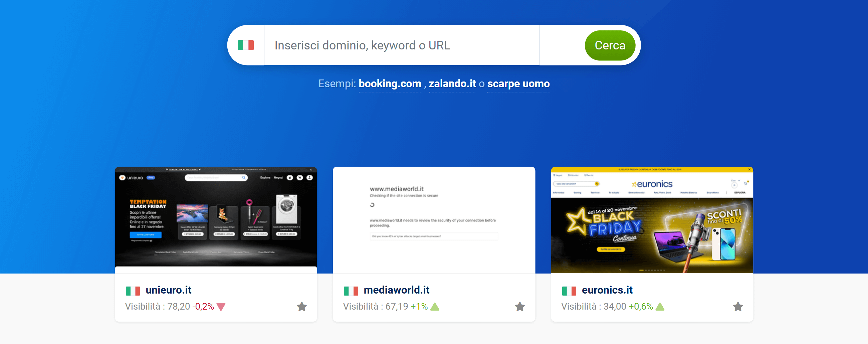Click the Italian flag beside mediaworld.it

(351, 291)
